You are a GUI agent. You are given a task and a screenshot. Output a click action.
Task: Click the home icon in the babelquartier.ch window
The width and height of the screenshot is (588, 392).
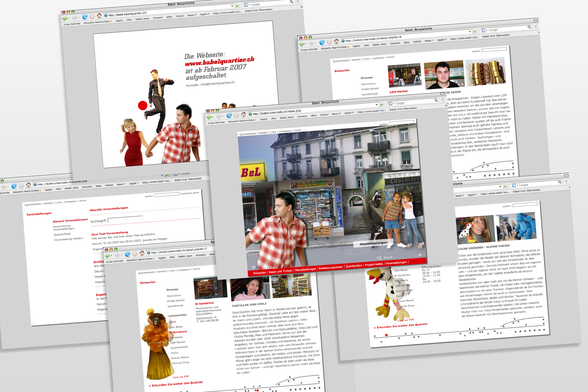pyautogui.click(x=99, y=16)
